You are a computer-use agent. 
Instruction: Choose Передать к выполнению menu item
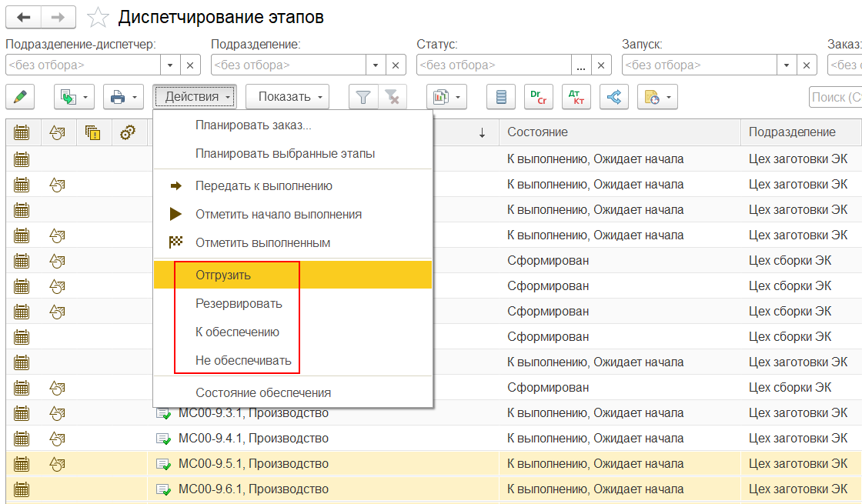[263, 185]
